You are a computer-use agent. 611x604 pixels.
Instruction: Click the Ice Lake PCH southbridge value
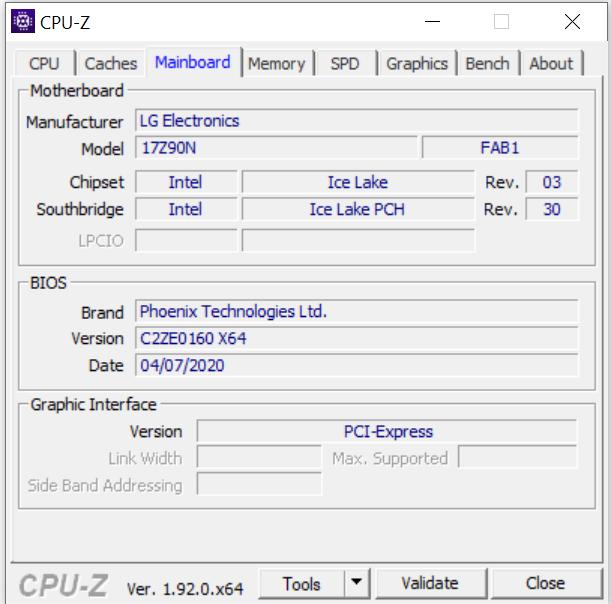(x=358, y=209)
